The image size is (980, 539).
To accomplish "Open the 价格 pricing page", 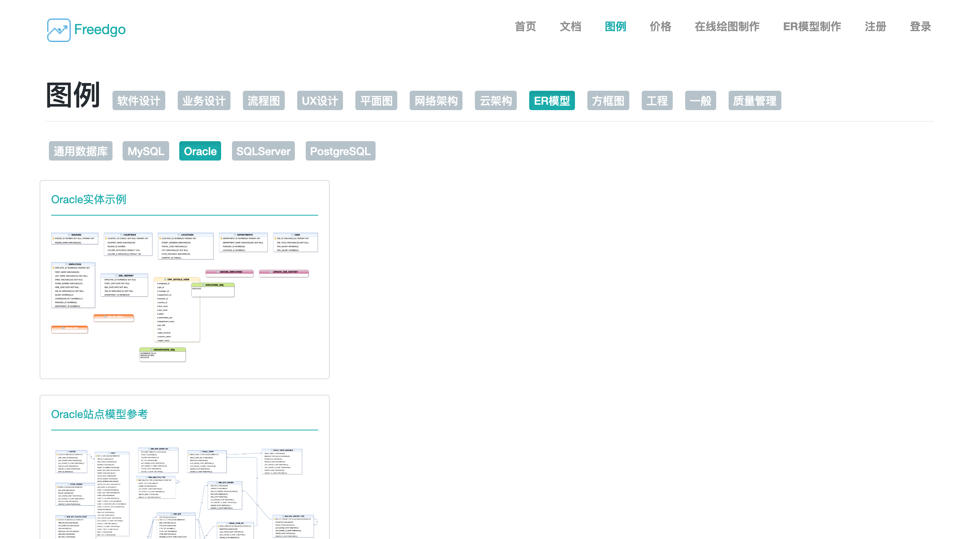I will point(660,27).
